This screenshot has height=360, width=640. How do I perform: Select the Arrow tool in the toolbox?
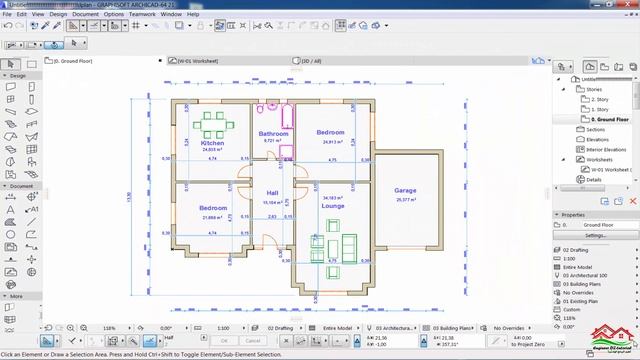click(x=11, y=64)
